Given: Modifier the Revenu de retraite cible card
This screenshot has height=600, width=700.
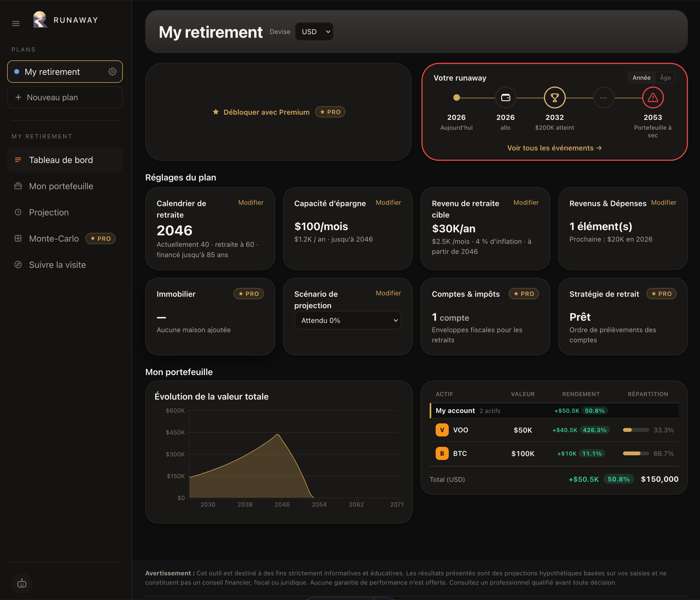Looking at the screenshot, I should (x=526, y=202).
